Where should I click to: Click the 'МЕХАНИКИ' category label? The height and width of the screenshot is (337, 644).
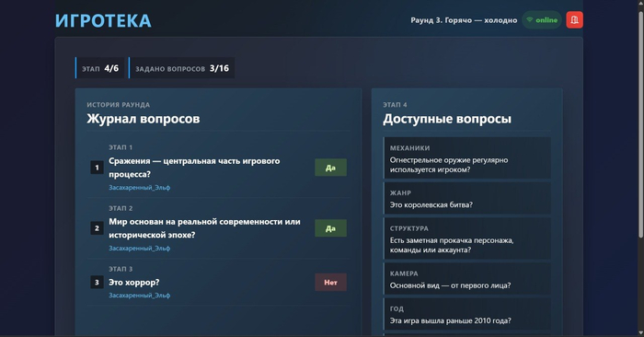[x=410, y=148]
